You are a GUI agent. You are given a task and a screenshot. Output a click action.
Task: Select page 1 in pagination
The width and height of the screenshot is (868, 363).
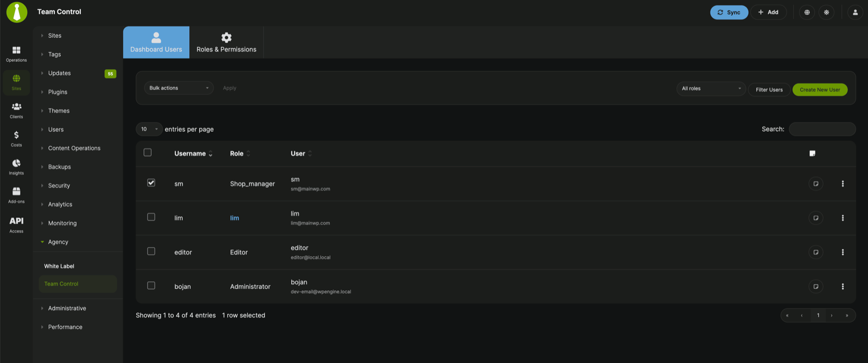coord(818,315)
